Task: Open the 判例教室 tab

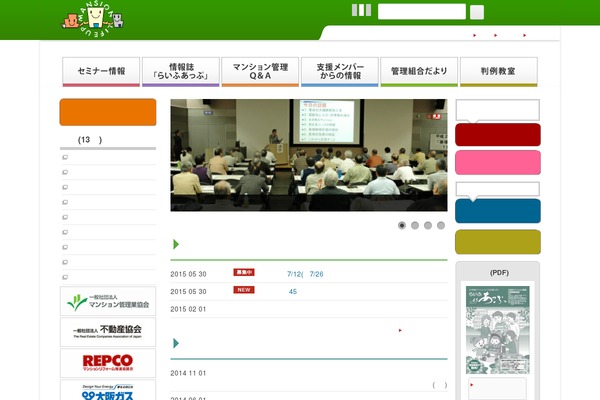Action: pos(499,72)
